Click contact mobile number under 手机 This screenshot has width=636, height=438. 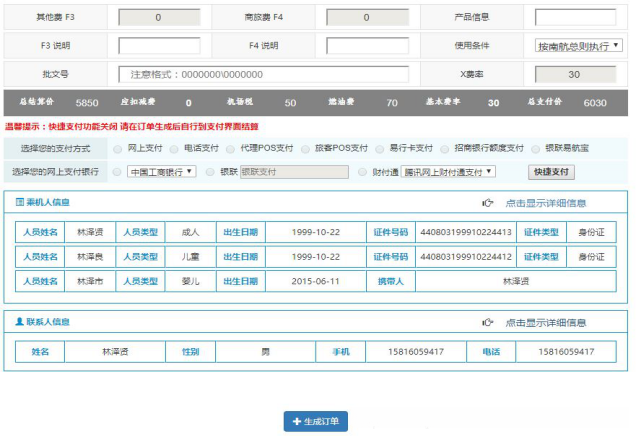tap(416, 352)
